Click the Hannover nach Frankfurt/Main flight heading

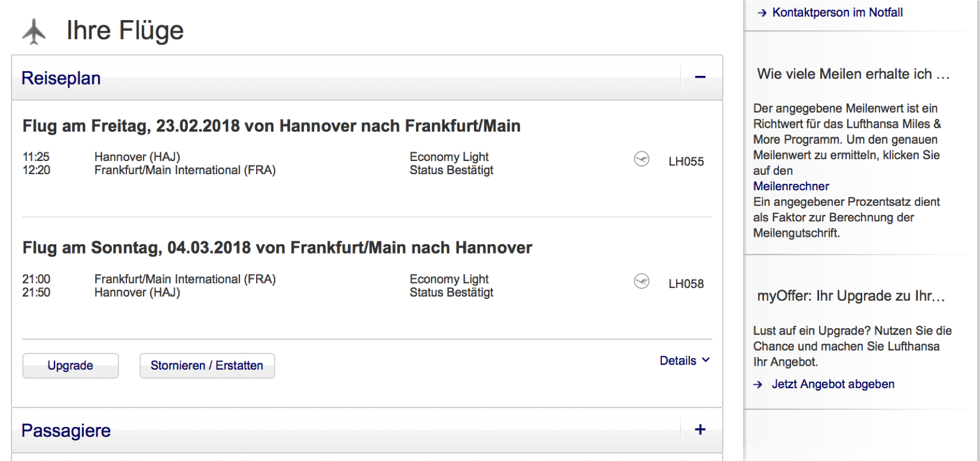(x=271, y=126)
